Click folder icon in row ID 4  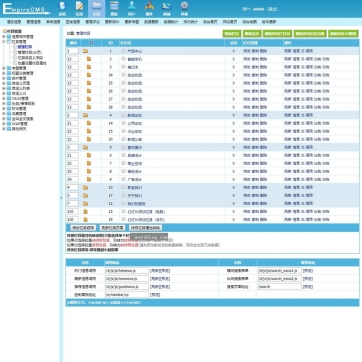click(x=85, y=115)
